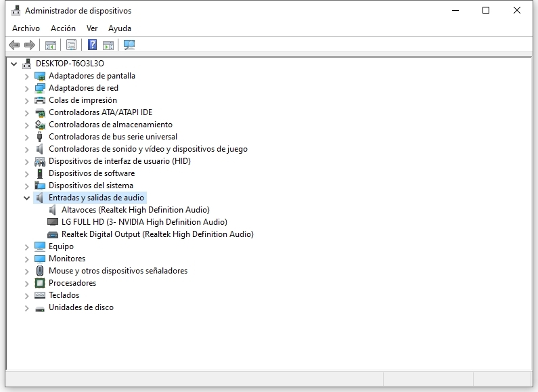Select DESKTOP-T6O3L3O root label
Viewport: 538px width, 392px height.
(70, 64)
